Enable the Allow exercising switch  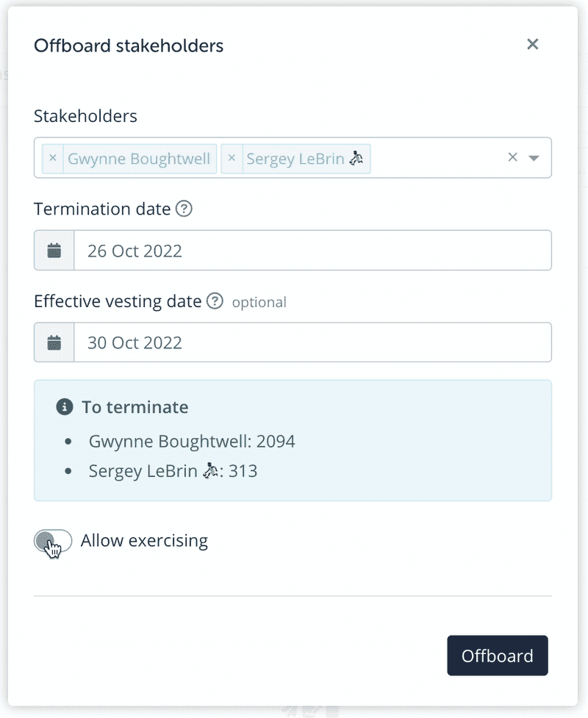[53, 542]
